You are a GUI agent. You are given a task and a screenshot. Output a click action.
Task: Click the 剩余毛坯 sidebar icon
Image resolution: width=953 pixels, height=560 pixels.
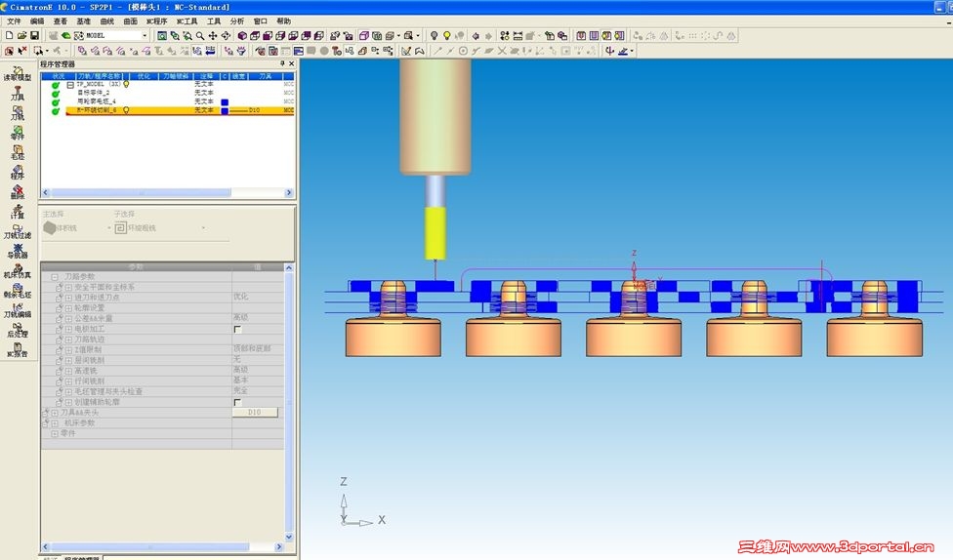(x=17, y=291)
